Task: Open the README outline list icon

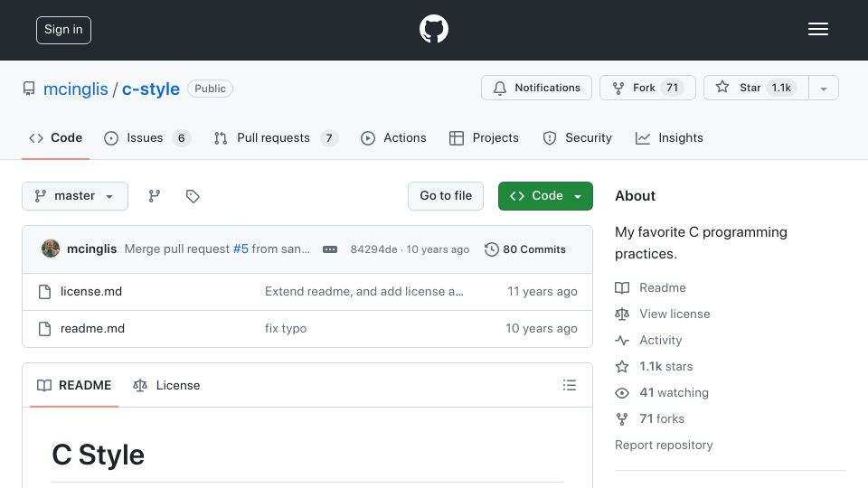Action: (x=569, y=385)
